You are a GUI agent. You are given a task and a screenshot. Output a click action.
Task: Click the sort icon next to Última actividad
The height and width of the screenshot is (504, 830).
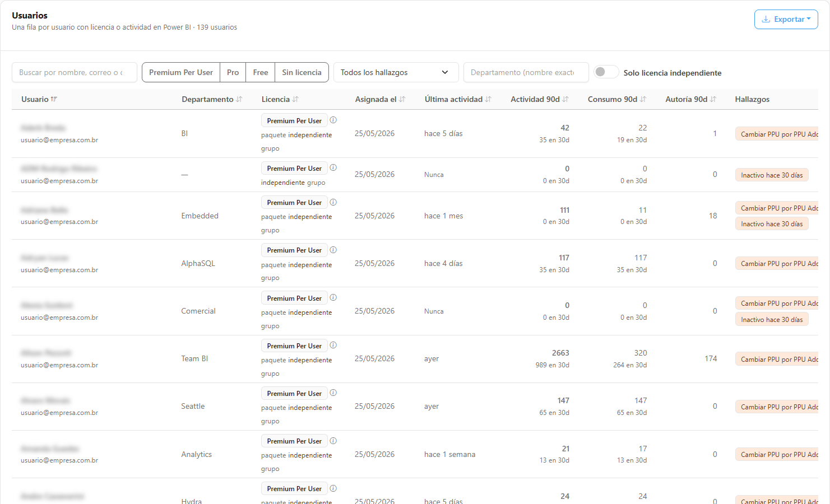coord(488,99)
